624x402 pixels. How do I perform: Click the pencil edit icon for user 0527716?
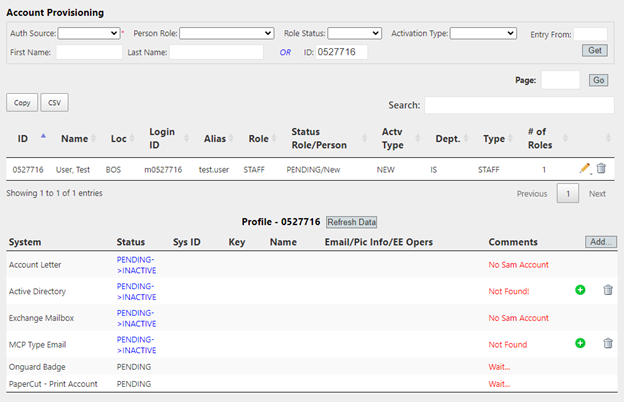tap(585, 169)
